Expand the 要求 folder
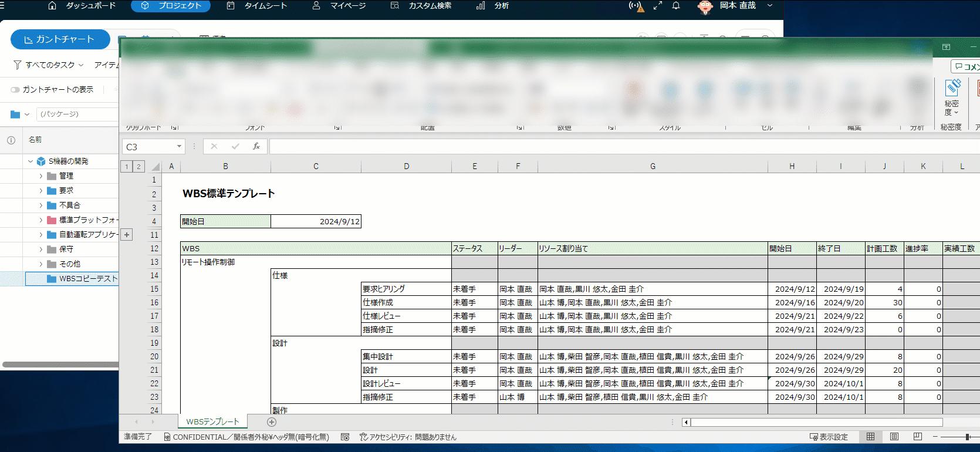Image resolution: width=980 pixels, height=452 pixels. click(40, 191)
